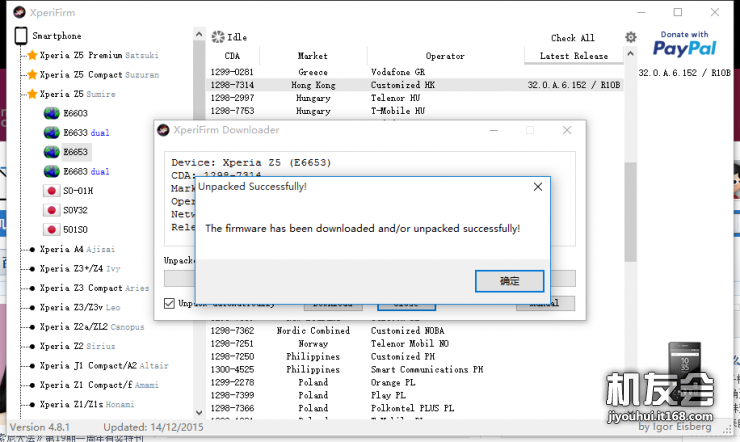This screenshot has width=740, height=442.
Task: Select the Vodafone GR Greece row
Action: [x=415, y=72]
